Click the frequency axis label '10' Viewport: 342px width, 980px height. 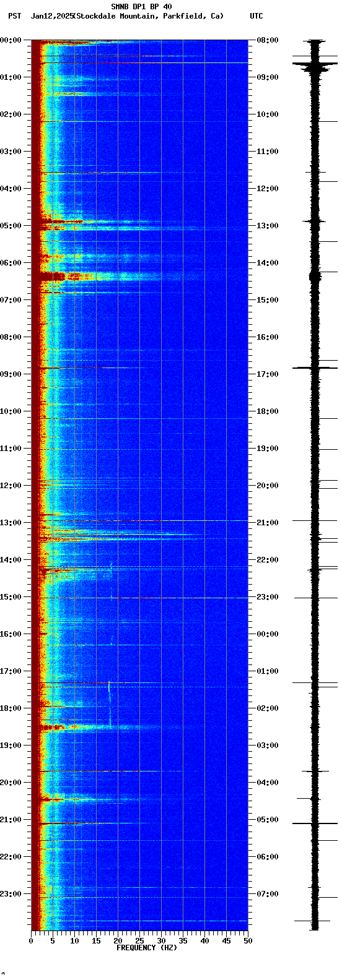74,941
